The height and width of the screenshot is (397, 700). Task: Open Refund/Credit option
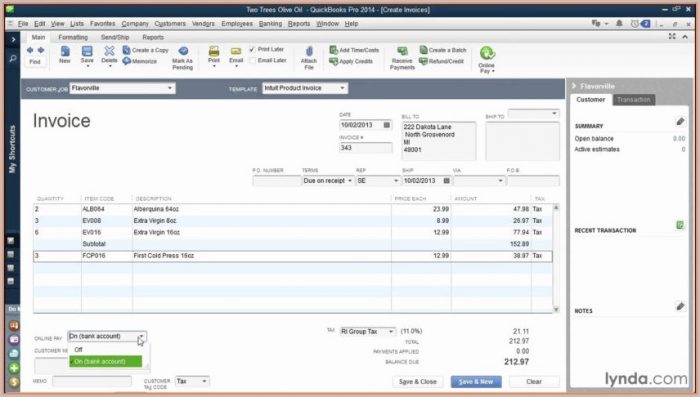click(442, 61)
